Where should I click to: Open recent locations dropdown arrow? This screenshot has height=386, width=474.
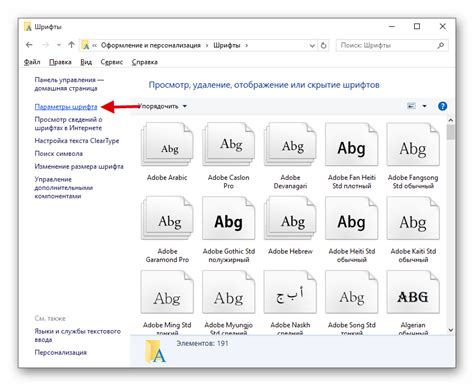pos(59,45)
